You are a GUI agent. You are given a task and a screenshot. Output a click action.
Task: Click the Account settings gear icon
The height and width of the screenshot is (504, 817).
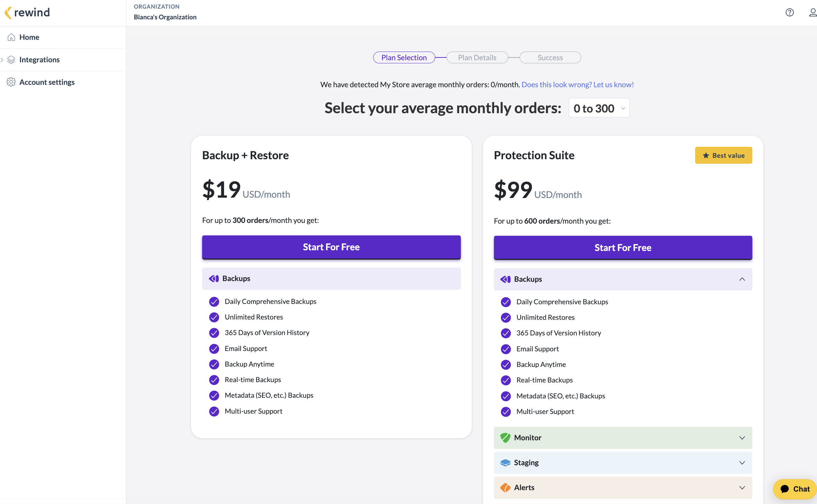point(11,82)
